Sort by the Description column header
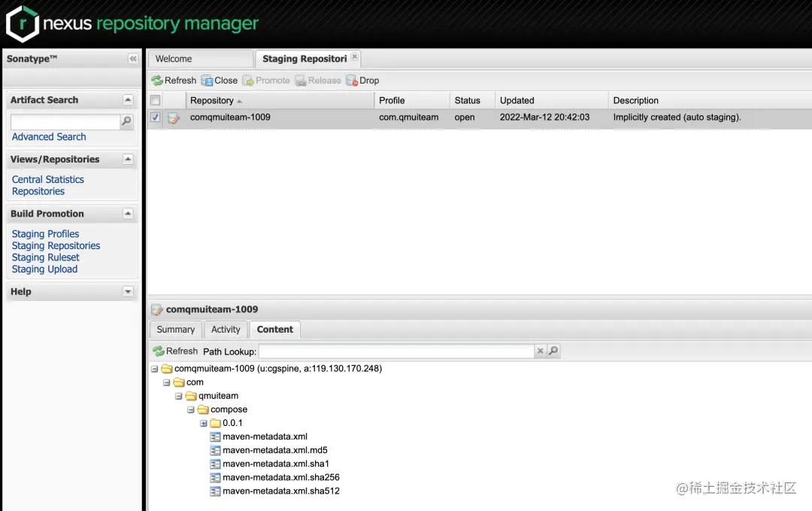Screen dimensions: 812x511 (x=710, y=100)
